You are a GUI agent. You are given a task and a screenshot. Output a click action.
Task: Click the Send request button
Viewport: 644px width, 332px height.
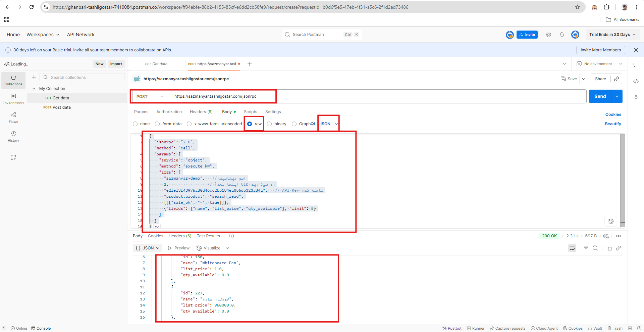click(x=600, y=96)
